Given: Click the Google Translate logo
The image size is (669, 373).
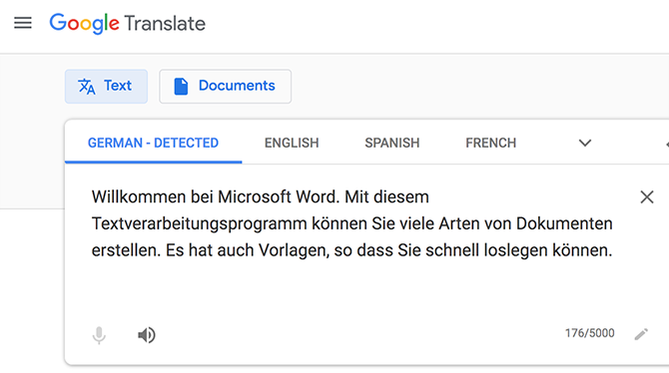Looking at the screenshot, I should [x=127, y=23].
